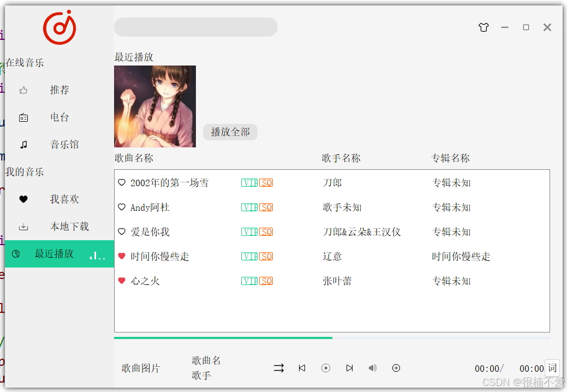Viewport: 567px width, 392px height.
Task: Minimize the music player window
Action: pos(505,27)
